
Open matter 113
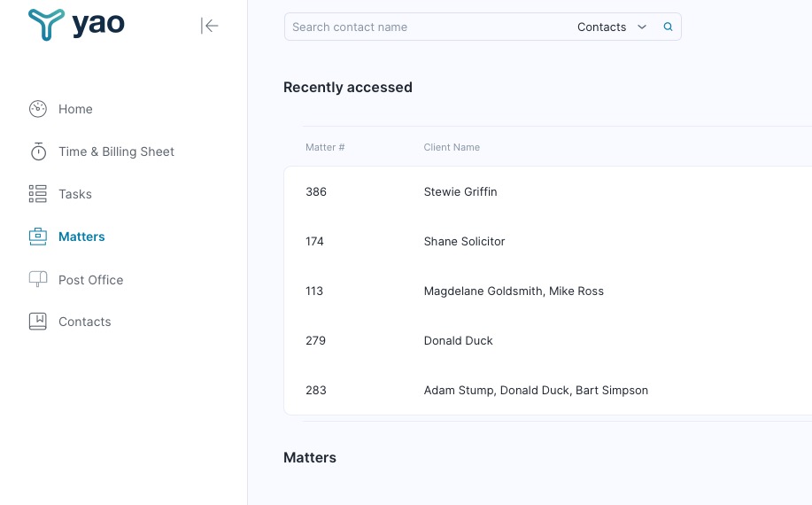point(314,291)
